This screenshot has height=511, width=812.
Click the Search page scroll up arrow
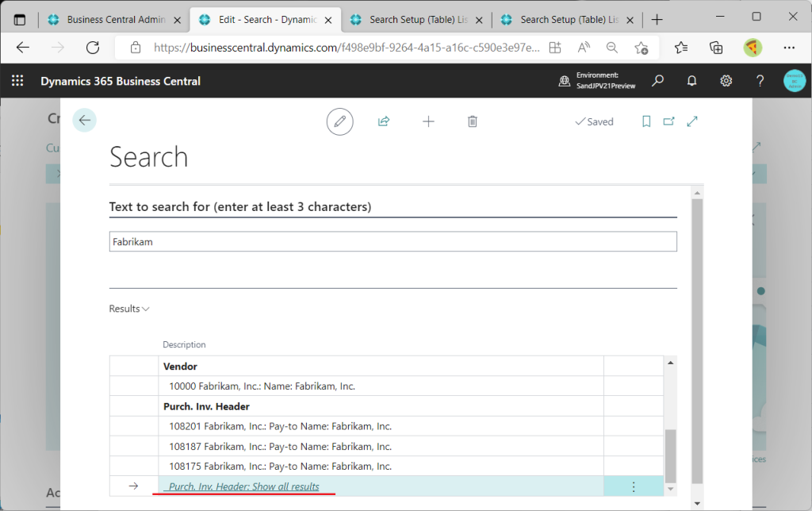[x=697, y=194]
